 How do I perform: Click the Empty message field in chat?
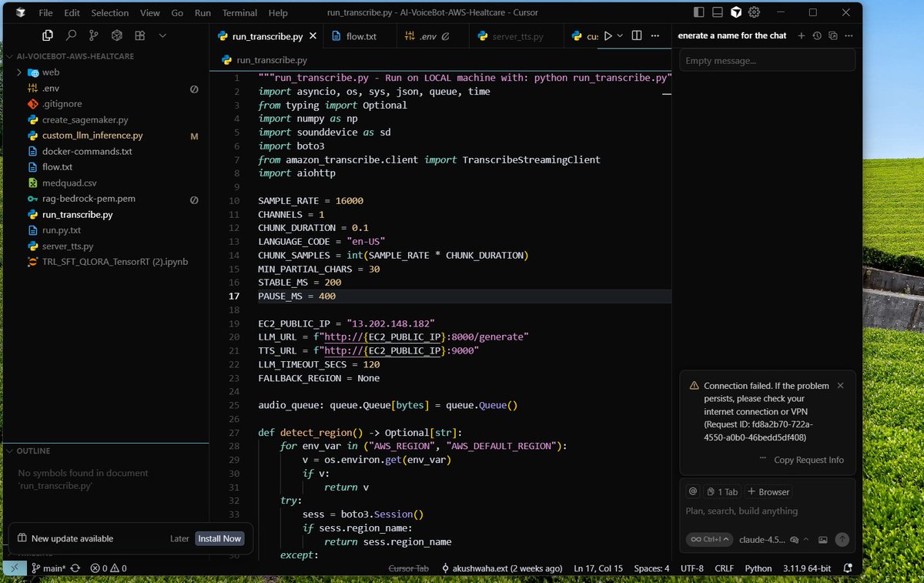click(x=767, y=60)
